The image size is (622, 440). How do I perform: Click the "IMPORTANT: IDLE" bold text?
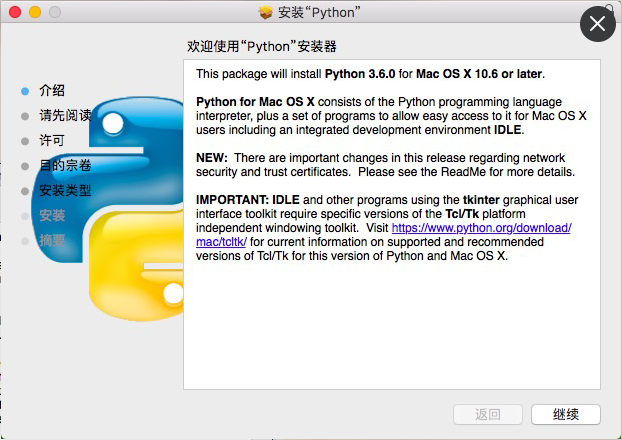tap(248, 200)
